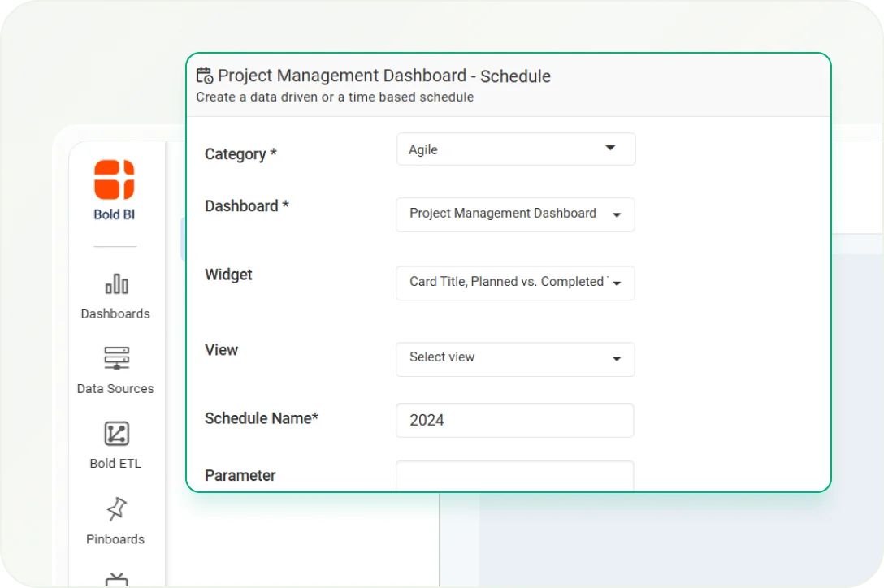Image resolution: width=884 pixels, height=588 pixels.
Task: Open the Select view dropdown
Action: click(515, 358)
